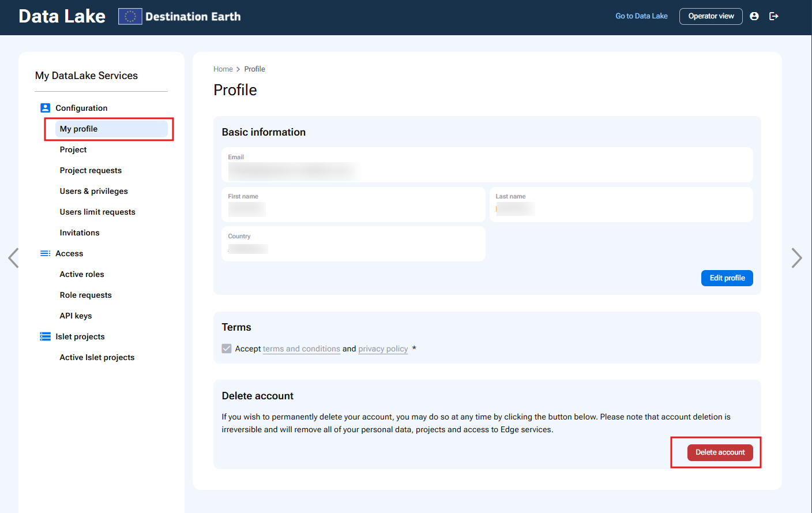The width and height of the screenshot is (812, 513).
Task: Select Users limit requests menu item
Action: click(97, 212)
